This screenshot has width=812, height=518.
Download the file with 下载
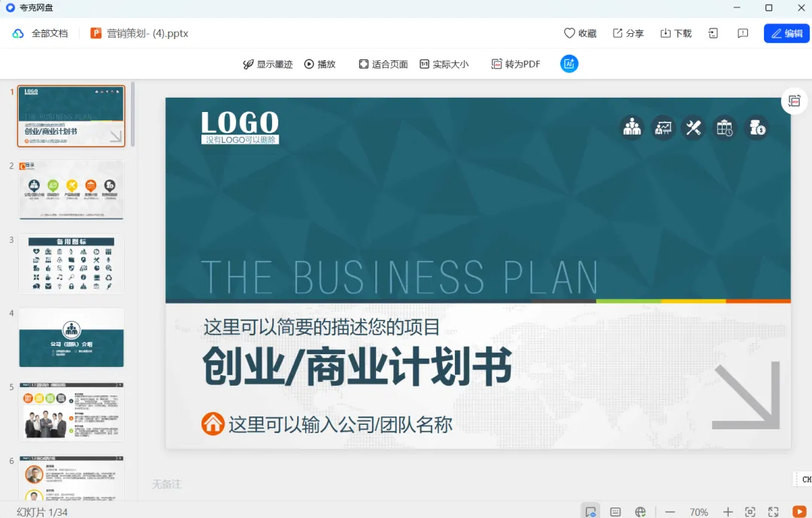coord(676,33)
